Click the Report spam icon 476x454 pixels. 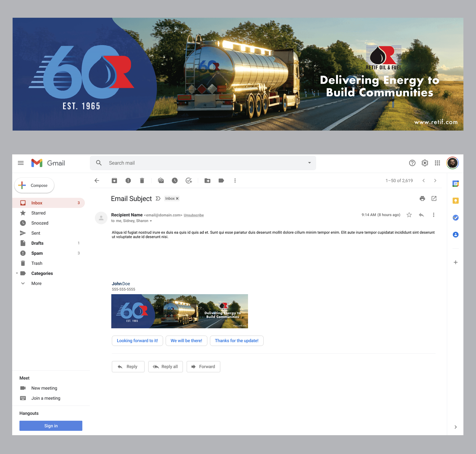pos(128,181)
